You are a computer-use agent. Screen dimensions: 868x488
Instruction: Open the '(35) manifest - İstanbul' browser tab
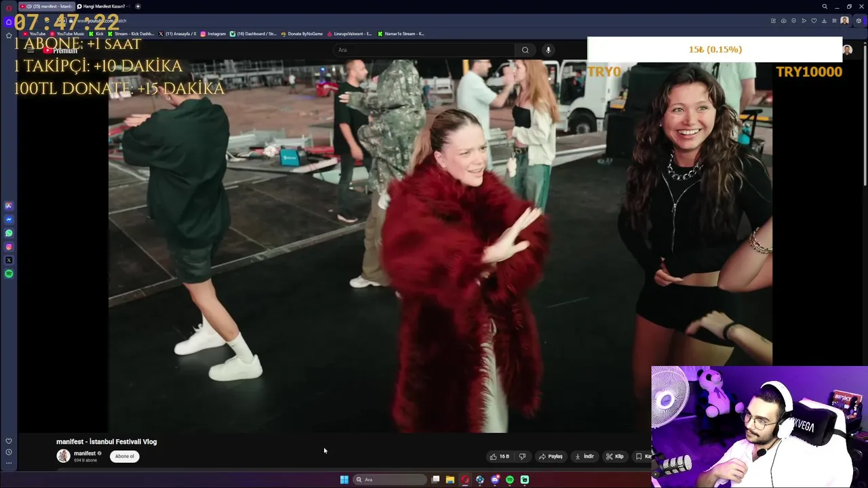click(46, 6)
